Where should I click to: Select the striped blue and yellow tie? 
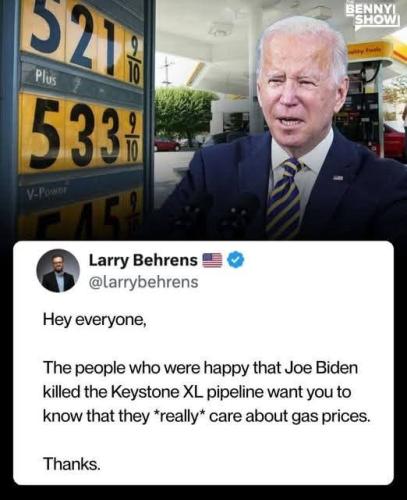(284, 199)
